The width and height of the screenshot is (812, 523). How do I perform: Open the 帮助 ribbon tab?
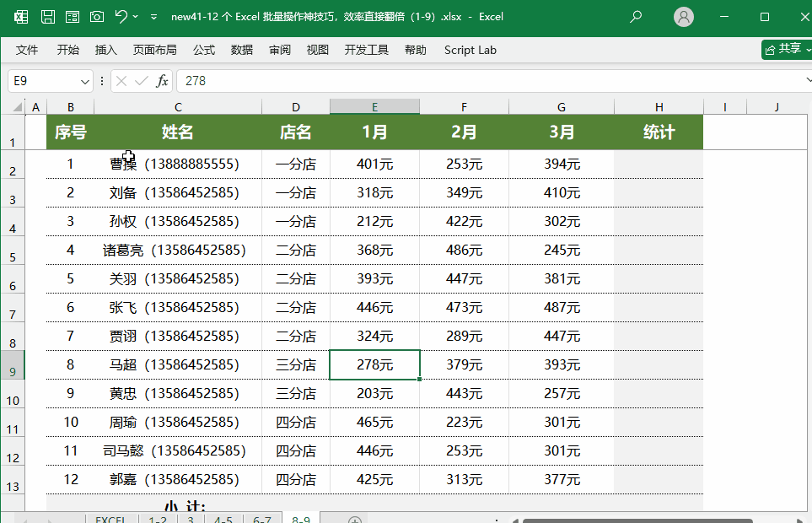tap(416, 51)
